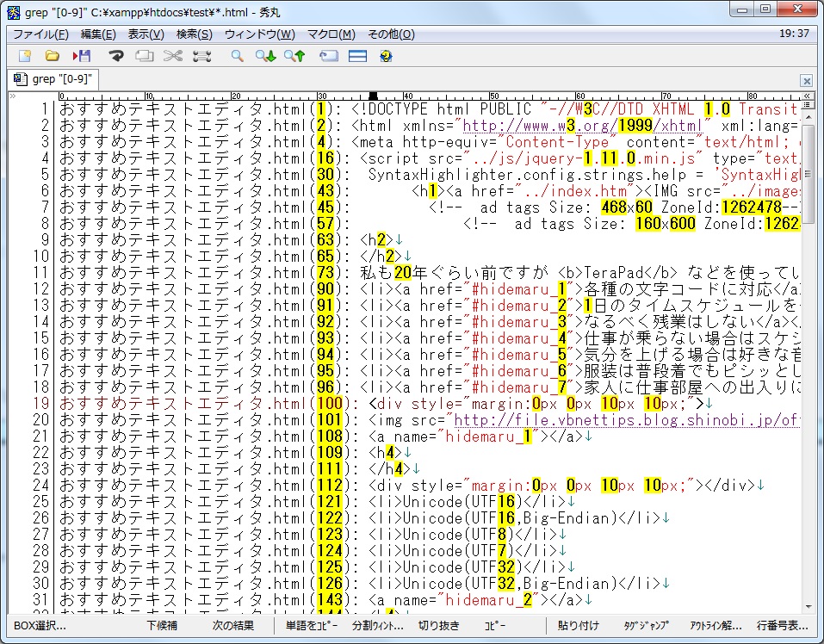Click the help question mark icon

point(387,56)
